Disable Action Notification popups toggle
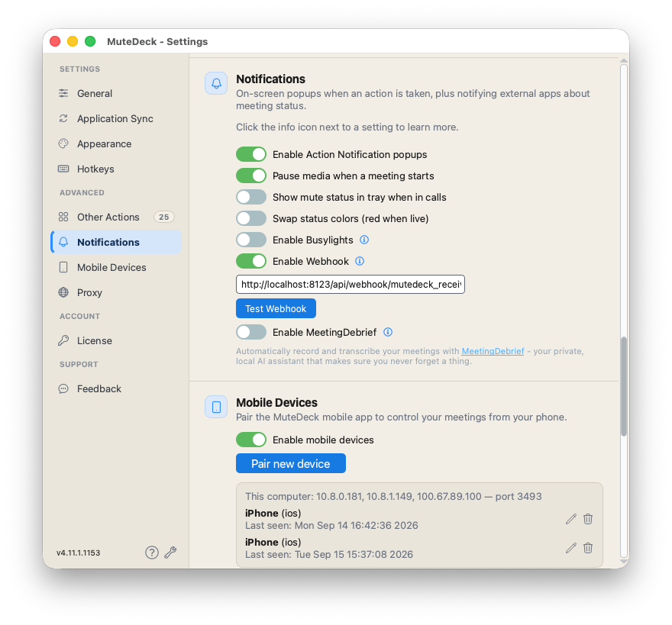The height and width of the screenshot is (625, 672). [251, 154]
